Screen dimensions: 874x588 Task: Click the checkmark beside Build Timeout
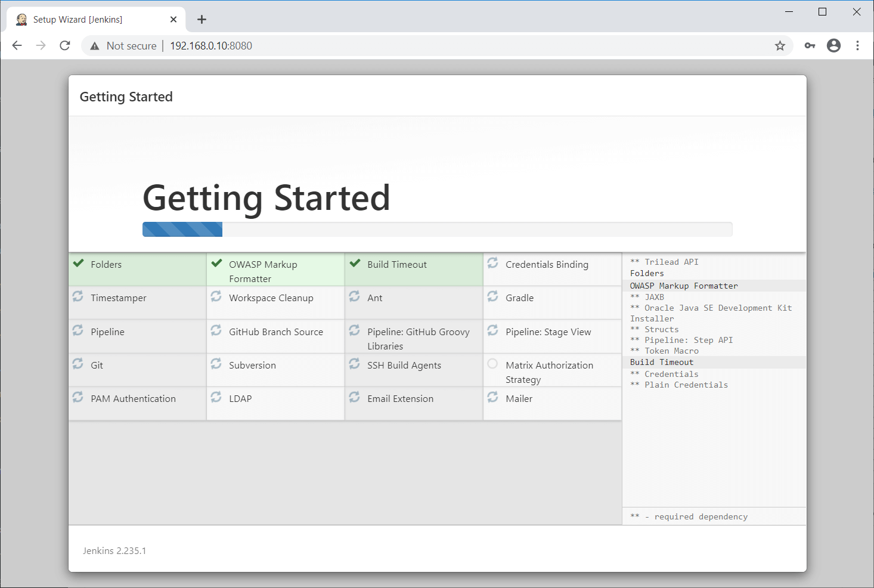coord(355,263)
